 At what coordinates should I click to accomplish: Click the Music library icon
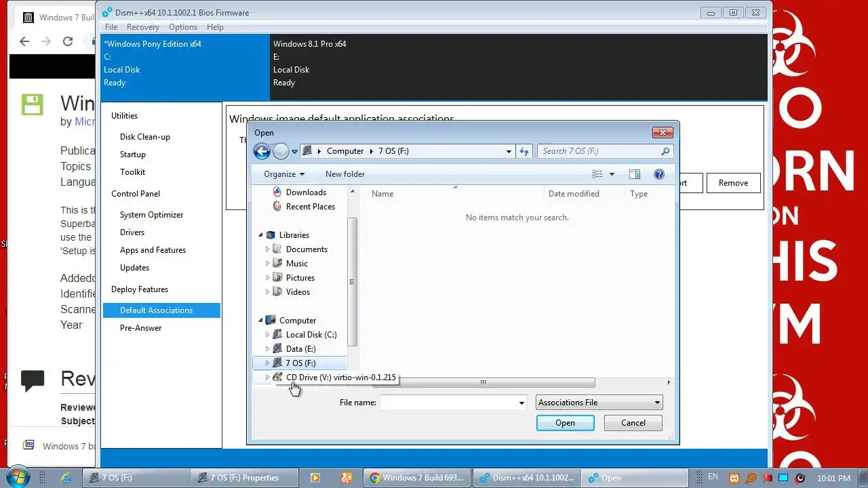tap(277, 264)
